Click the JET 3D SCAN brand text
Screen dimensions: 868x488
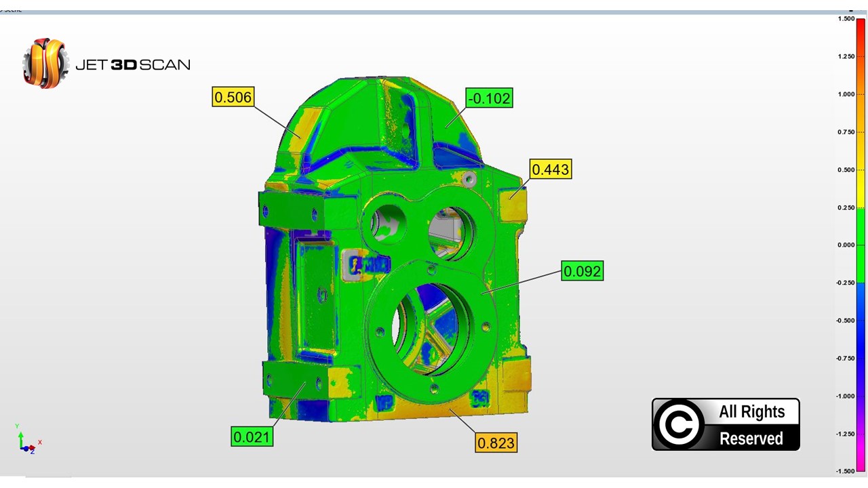[x=133, y=65]
